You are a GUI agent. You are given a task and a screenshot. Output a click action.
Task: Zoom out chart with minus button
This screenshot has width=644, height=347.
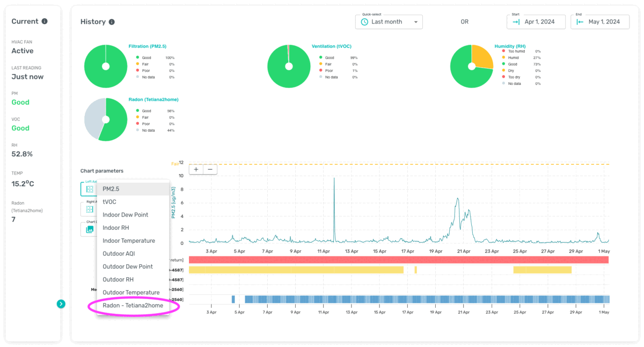[x=210, y=169]
